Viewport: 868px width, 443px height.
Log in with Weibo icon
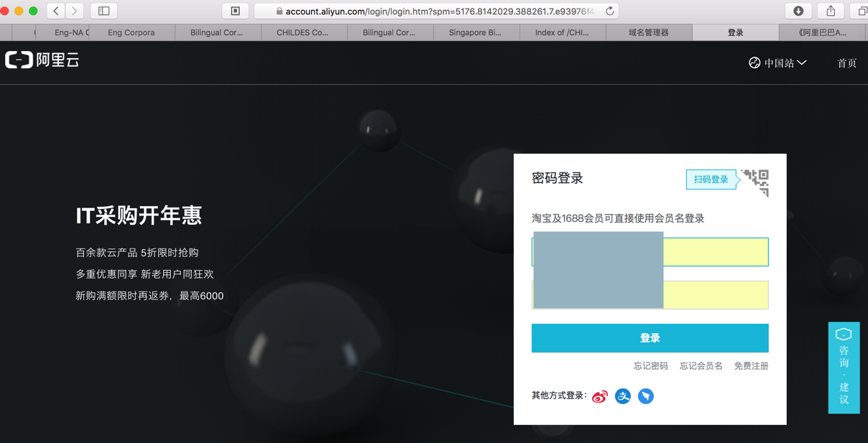600,396
